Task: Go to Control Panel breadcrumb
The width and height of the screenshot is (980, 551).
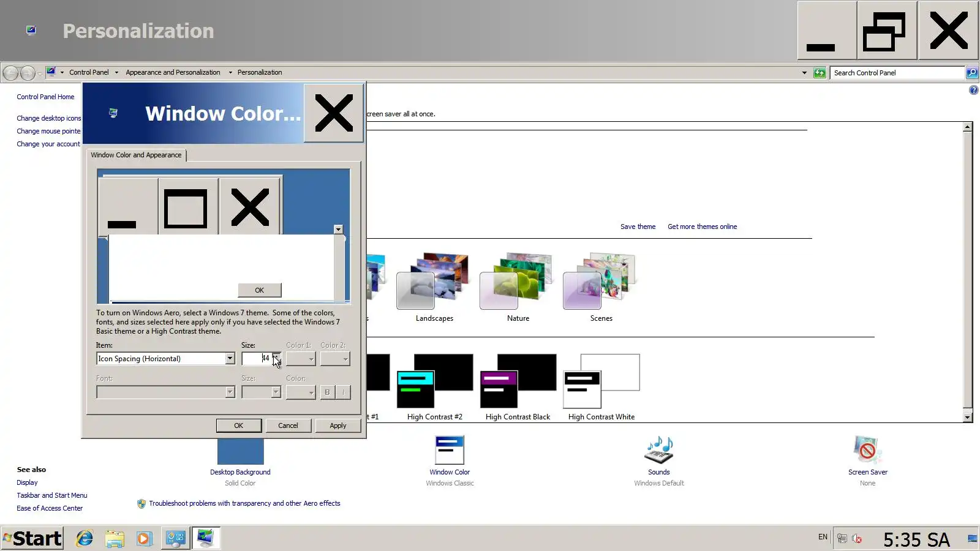Action: coord(89,72)
